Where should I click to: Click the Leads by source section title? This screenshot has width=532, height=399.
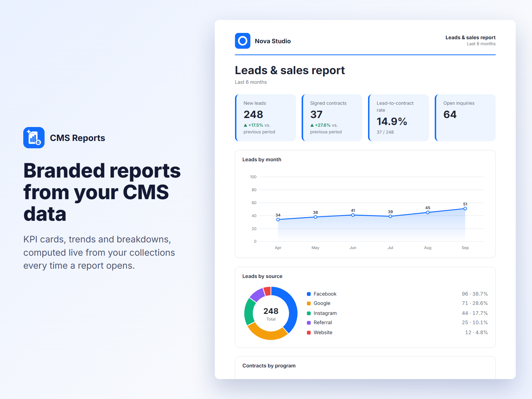(262, 276)
